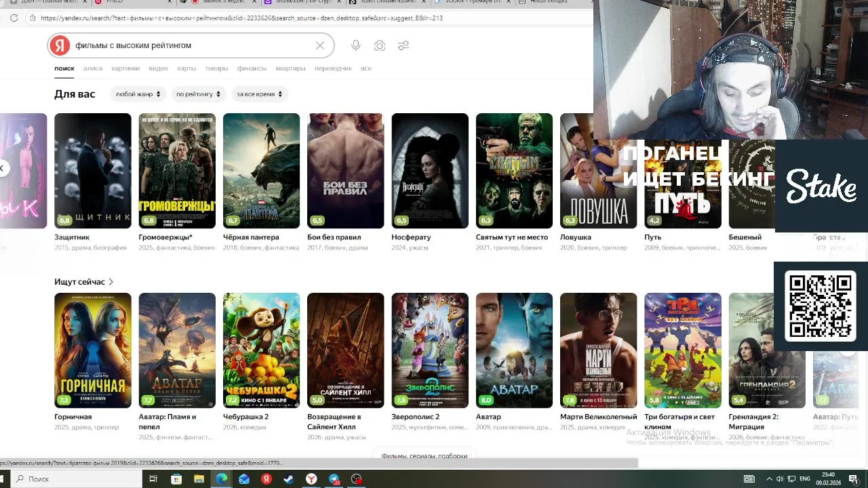Open Steam from the taskbar
This screenshot has height=488, width=868.
click(x=289, y=479)
